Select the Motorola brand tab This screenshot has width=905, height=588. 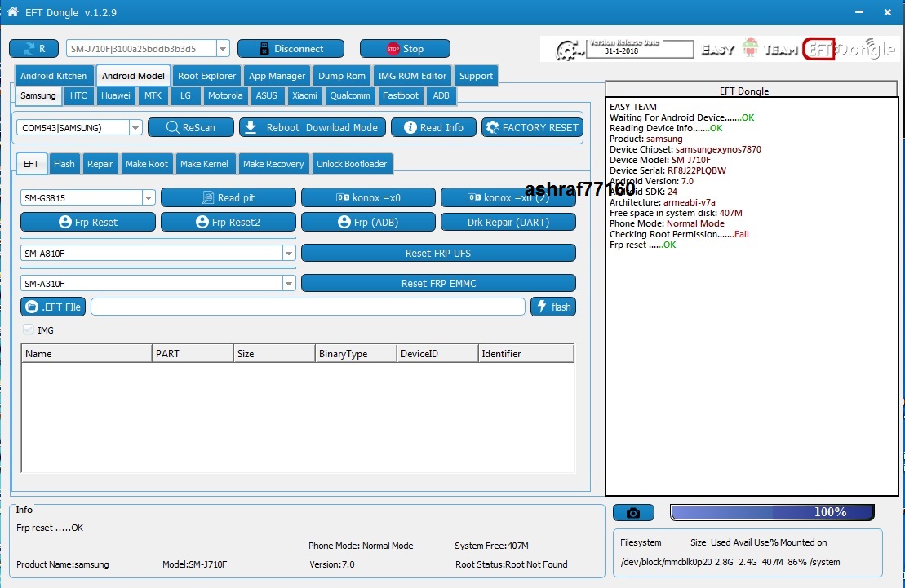pyautogui.click(x=225, y=95)
